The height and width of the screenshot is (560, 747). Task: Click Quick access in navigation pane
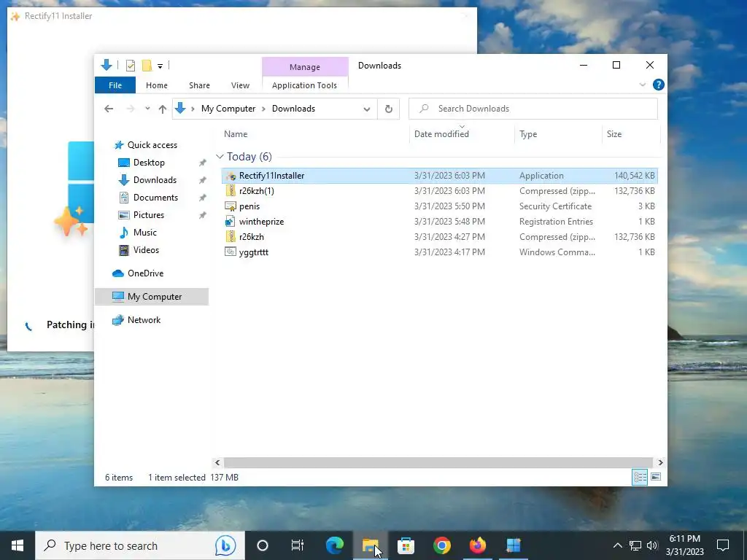coord(152,145)
